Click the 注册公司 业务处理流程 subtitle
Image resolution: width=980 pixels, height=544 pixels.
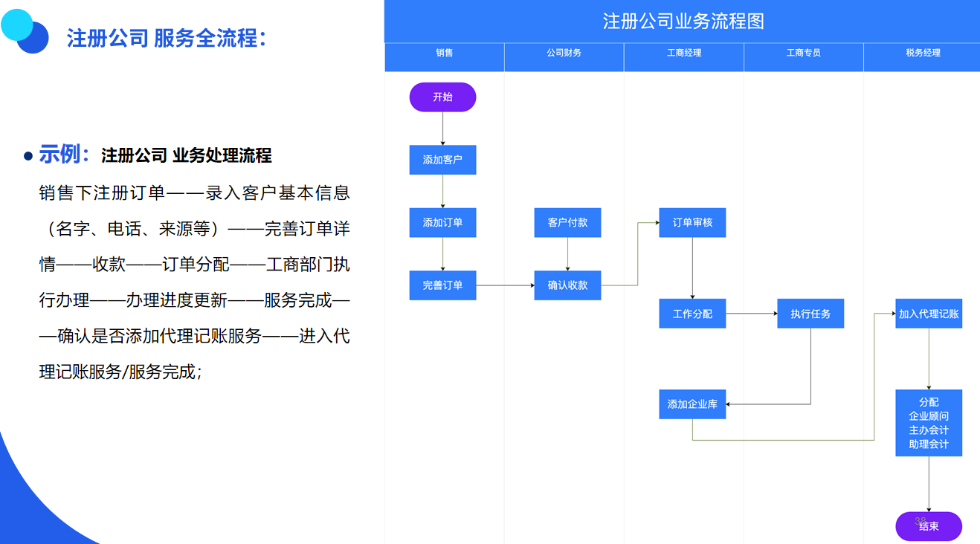[187, 155]
